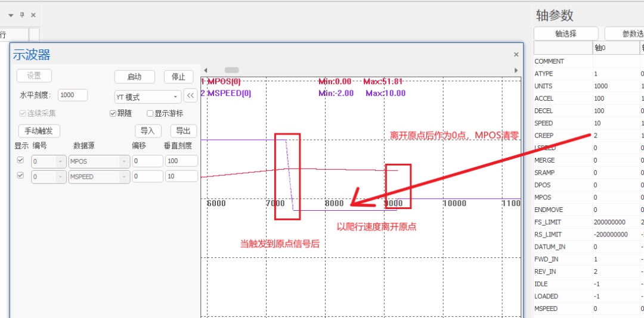The image size is (644, 318).
Task: Click the 启动 start button
Action: coord(134,77)
